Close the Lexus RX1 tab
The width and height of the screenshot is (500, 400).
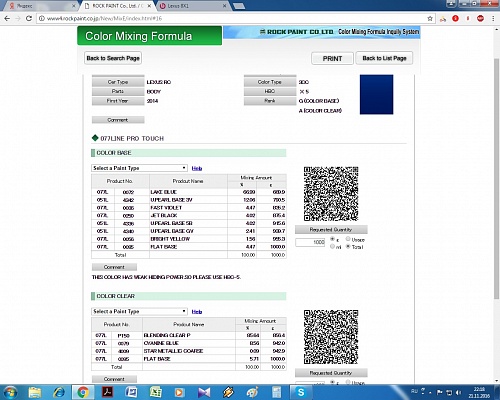pos(224,6)
